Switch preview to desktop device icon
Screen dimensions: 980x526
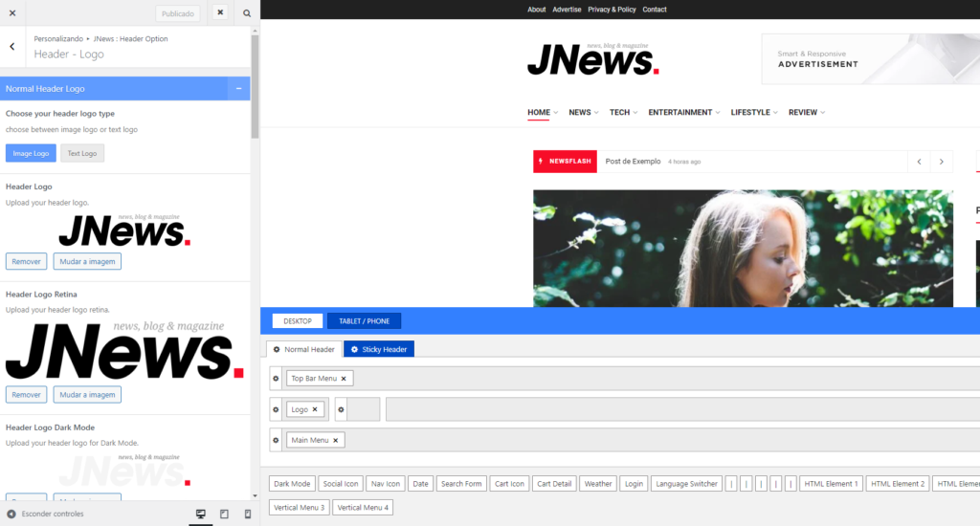tap(201, 514)
